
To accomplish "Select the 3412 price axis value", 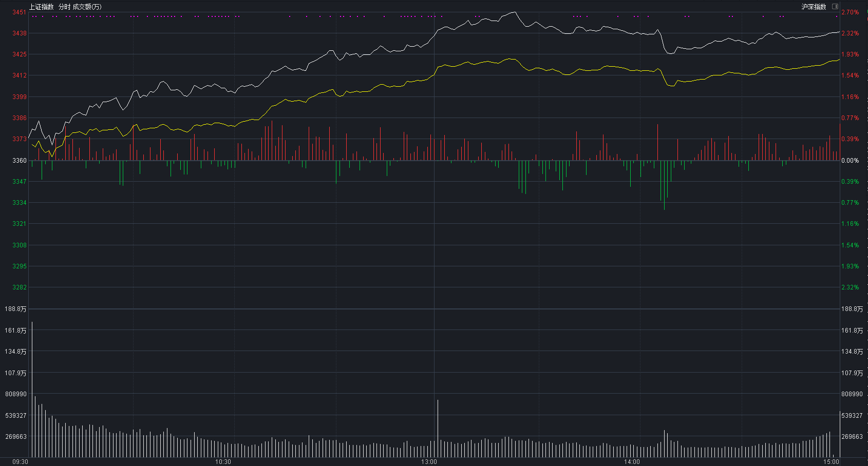I will pos(20,75).
